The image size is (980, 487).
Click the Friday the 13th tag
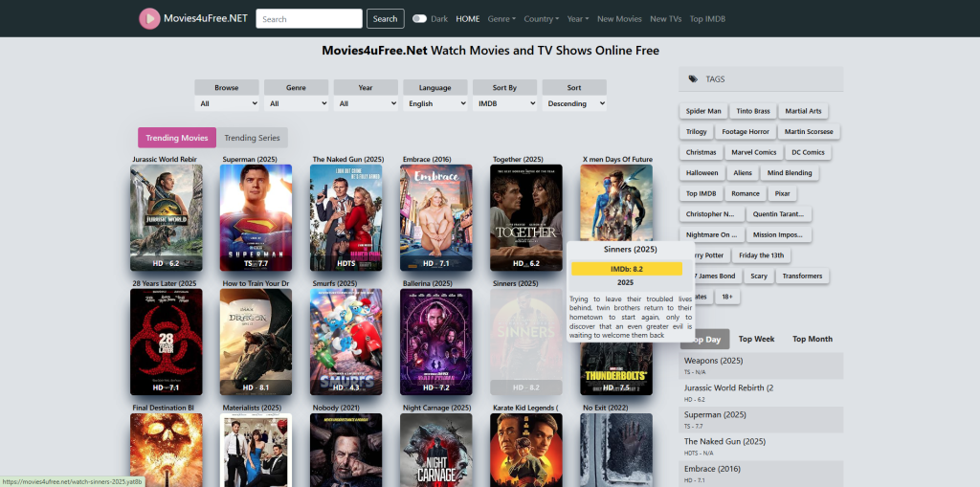pyautogui.click(x=761, y=255)
